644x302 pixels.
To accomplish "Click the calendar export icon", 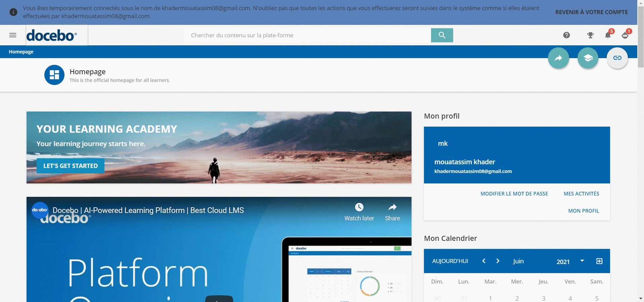I will click(x=599, y=261).
